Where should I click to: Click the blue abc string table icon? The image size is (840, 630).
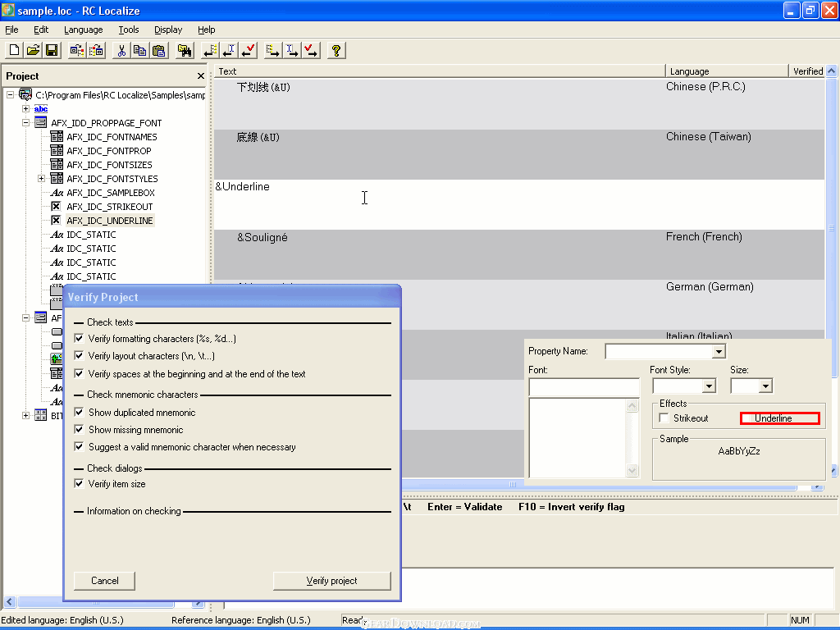pyautogui.click(x=41, y=109)
